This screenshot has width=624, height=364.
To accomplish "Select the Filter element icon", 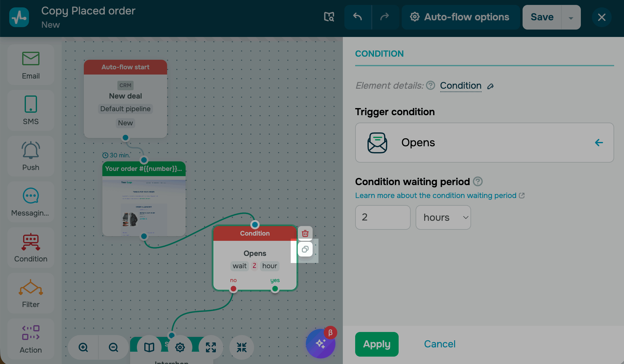I will [31, 293].
